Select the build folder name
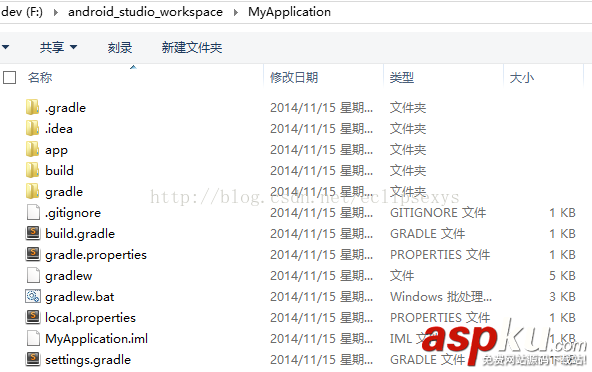 (x=59, y=171)
